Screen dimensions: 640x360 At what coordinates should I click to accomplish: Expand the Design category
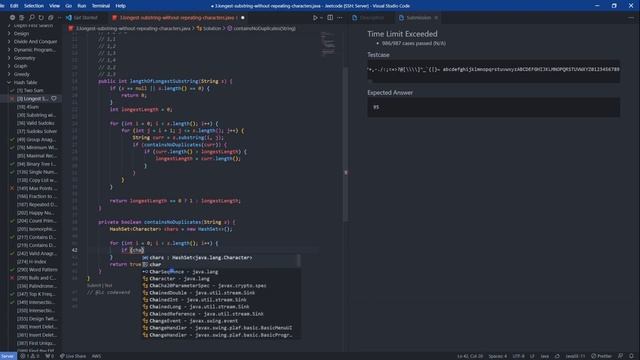[21, 33]
